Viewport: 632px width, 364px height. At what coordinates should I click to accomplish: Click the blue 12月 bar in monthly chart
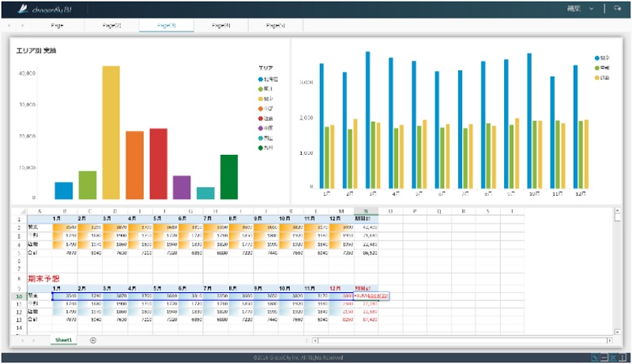click(576, 127)
